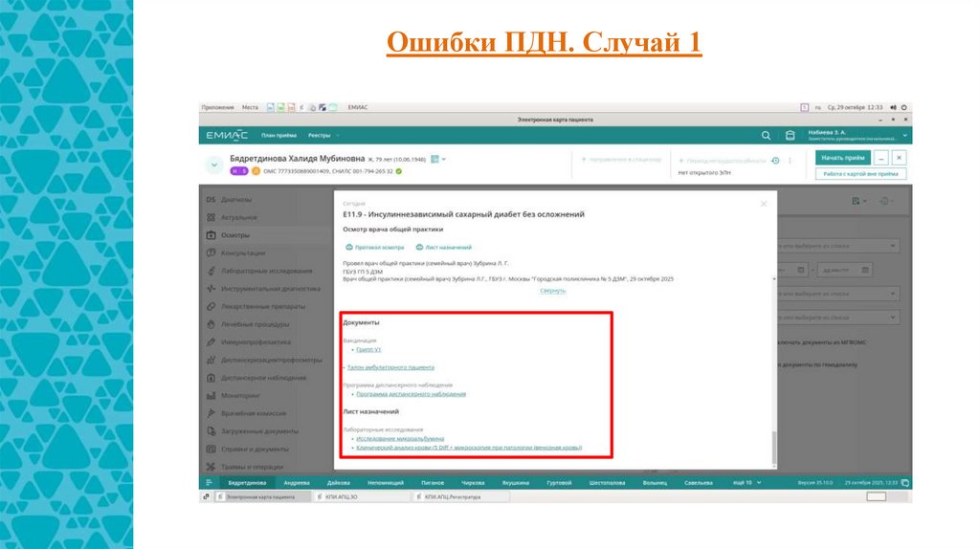Open the patient list menu icon on the bottom bar
Viewport: 980px width, 549px height.
209,483
